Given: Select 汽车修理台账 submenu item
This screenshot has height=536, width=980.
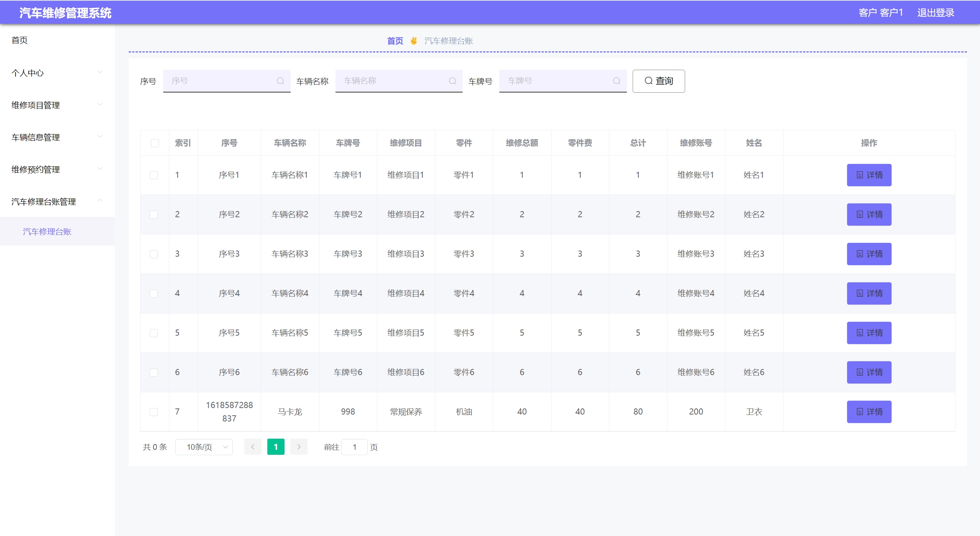Looking at the screenshot, I should [x=47, y=231].
